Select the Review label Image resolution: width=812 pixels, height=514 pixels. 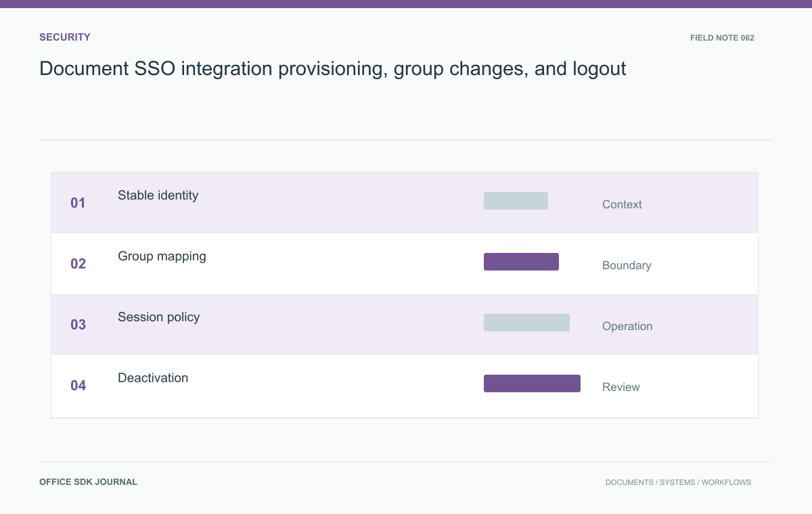(x=621, y=387)
